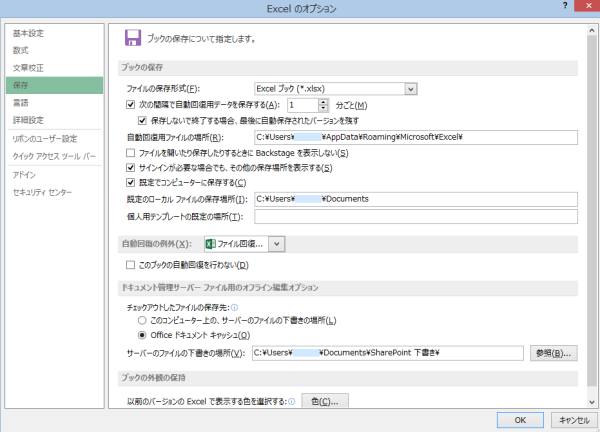Increase auto-save minutes with spinner up arrow
This screenshot has width=600, height=432.
tap(323, 101)
